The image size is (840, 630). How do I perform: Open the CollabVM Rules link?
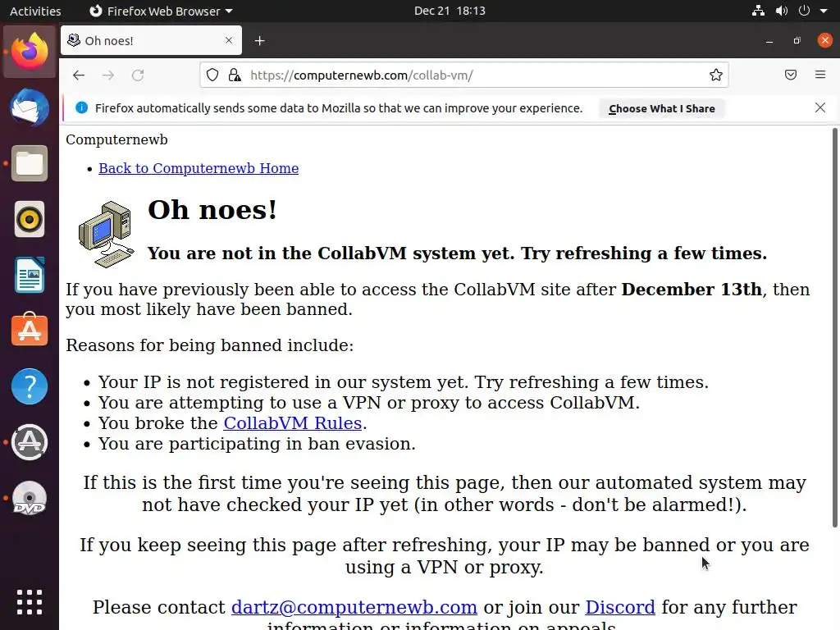pyautogui.click(x=293, y=423)
